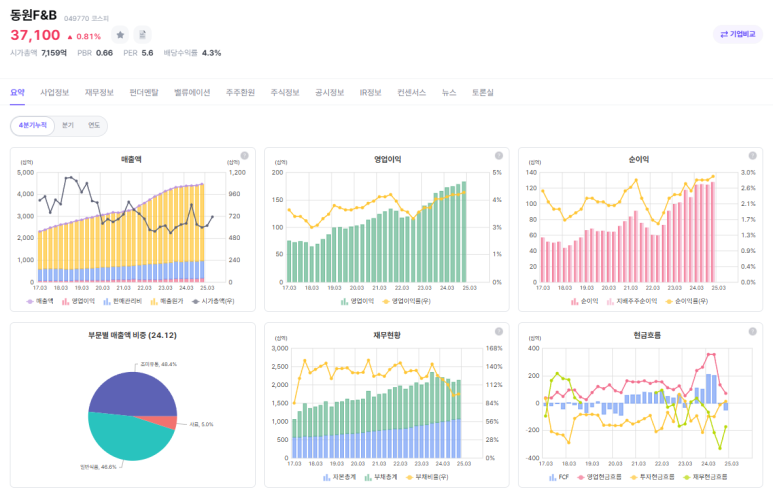
Task: Click the purple 48.4% pie slice
Action: pyautogui.click(x=133, y=394)
